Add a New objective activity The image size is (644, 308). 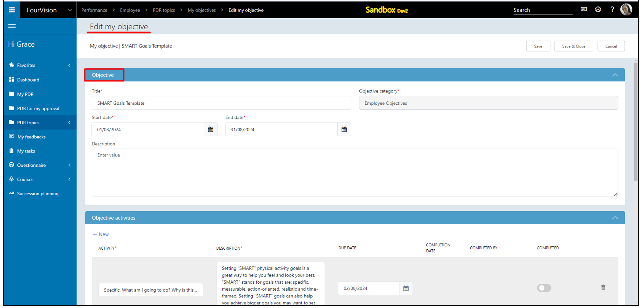(101, 234)
